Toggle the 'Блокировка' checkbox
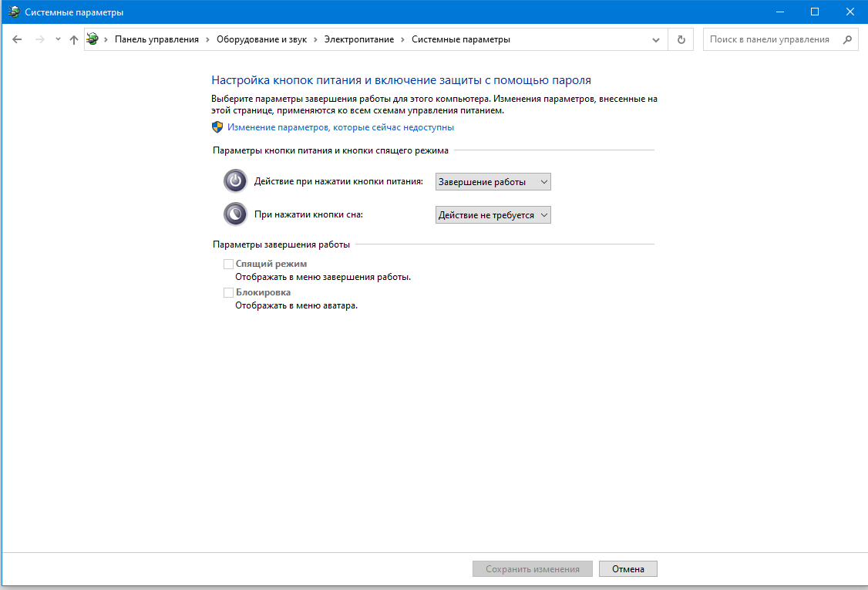This screenshot has width=868, height=590. pos(228,292)
